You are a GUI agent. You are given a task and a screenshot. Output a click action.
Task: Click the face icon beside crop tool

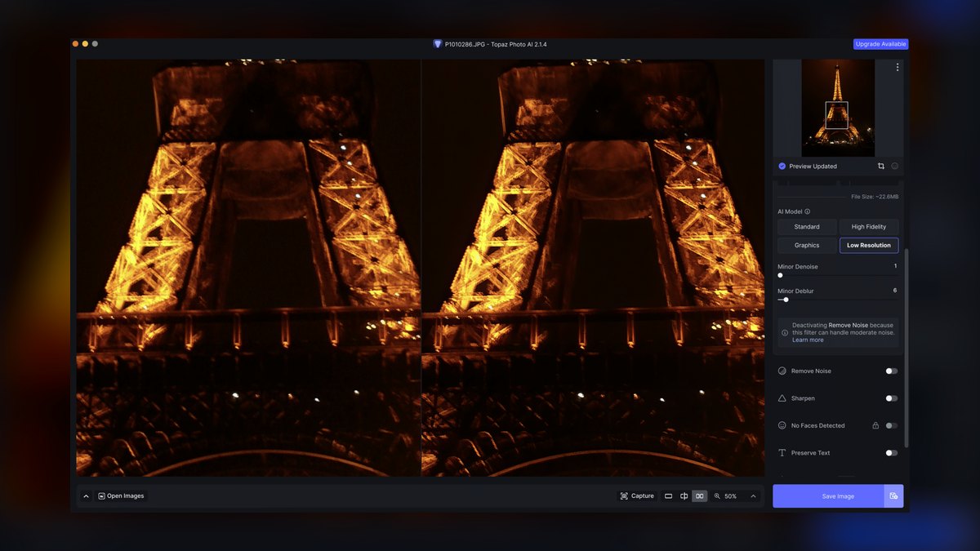coord(894,166)
